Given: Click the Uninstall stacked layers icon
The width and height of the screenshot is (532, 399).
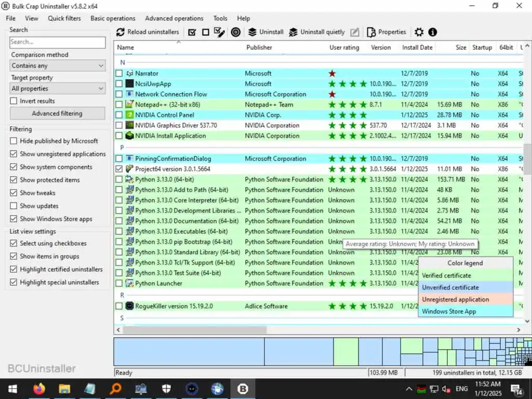Looking at the screenshot, I should pos(252,32).
